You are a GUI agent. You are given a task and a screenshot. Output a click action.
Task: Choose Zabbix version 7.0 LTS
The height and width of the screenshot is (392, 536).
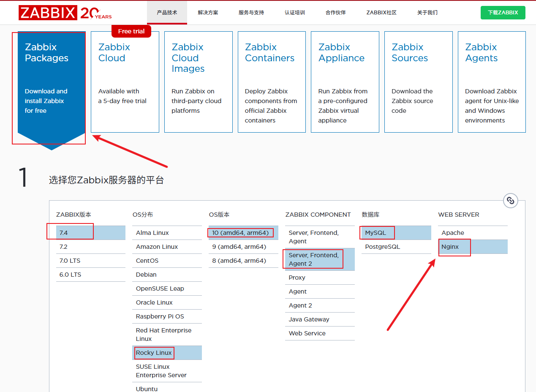tap(91, 261)
